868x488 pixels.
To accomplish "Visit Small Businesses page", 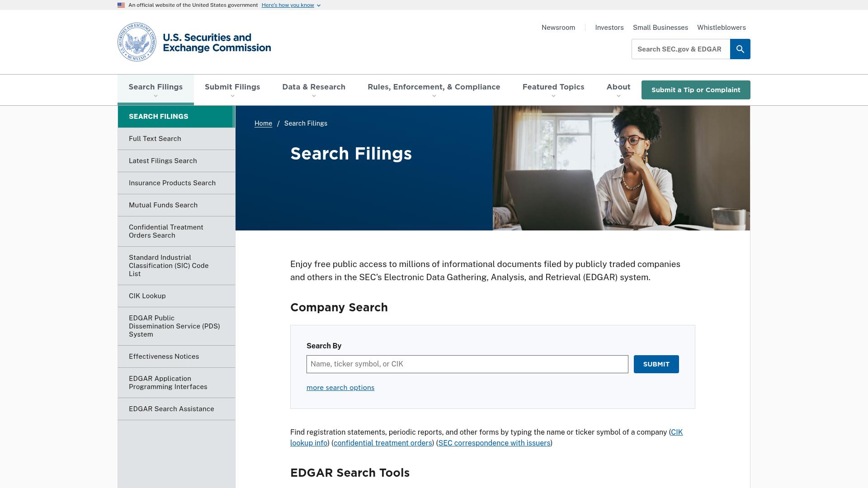I will pyautogui.click(x=660, y=28).
